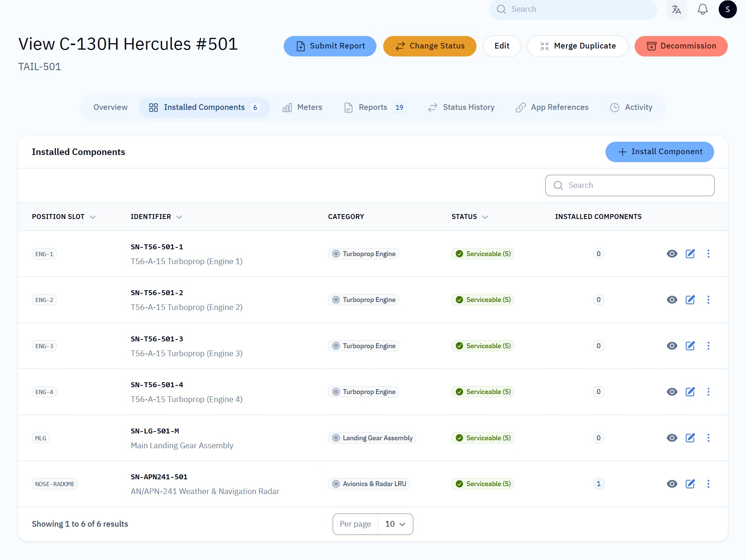Click the Change Status button

[429, 46]
